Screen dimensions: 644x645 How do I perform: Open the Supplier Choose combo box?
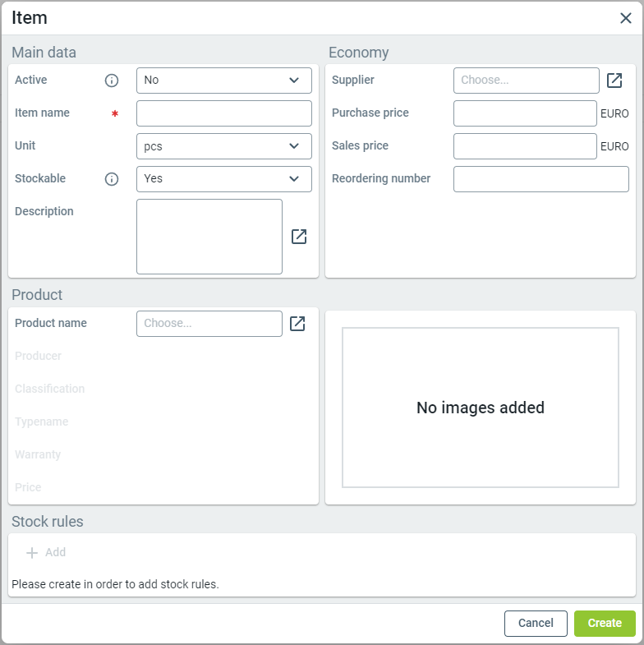(x=526, y=81)
